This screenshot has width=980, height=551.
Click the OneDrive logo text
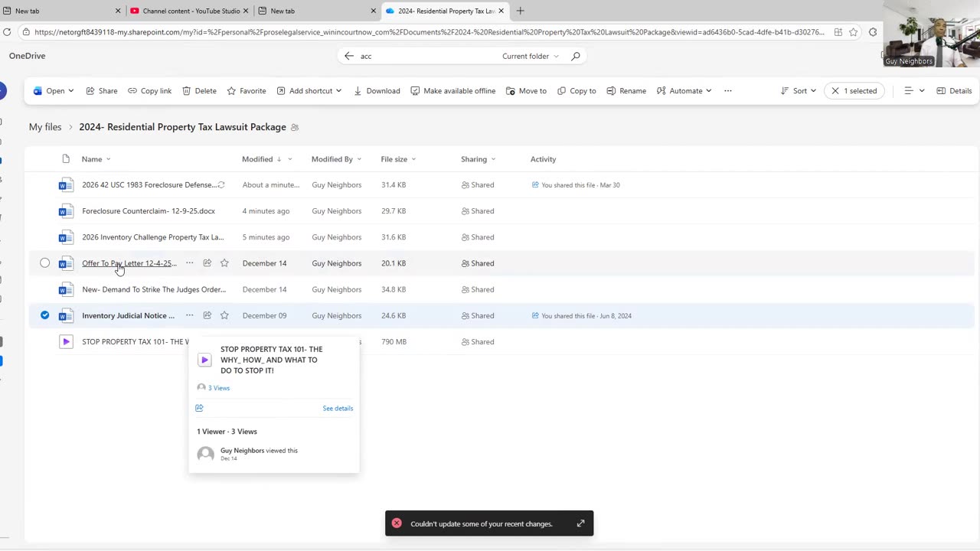tap(28, 56)
